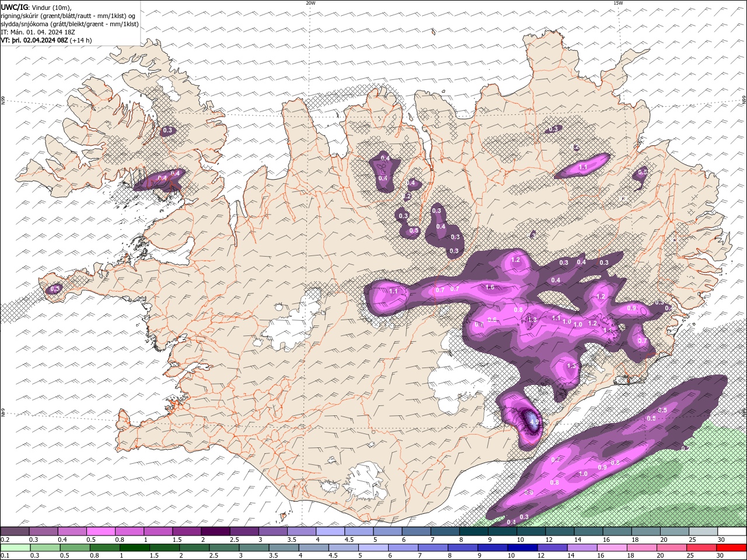Screen dimensions: 747x560
Task: Click the bottom-row green swatch labeled 0.3
Action: point(44,548)
